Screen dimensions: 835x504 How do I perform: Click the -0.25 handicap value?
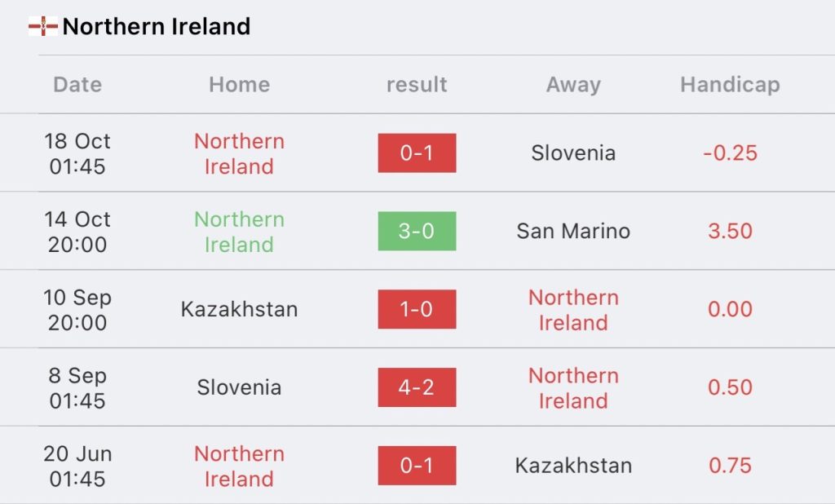(730, 153)
